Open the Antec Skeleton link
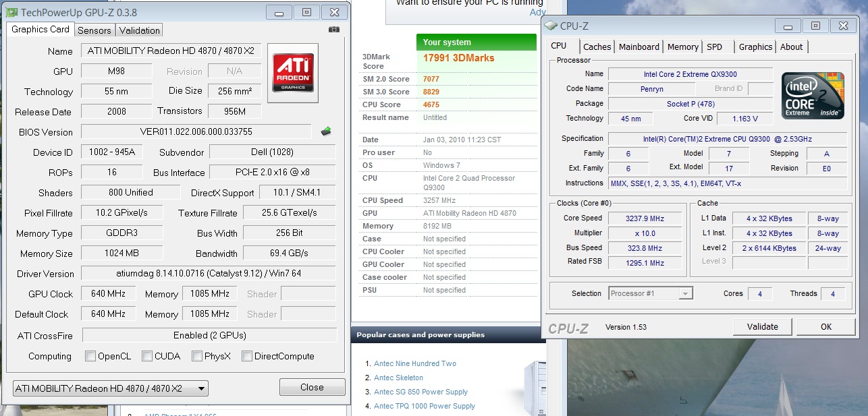This screenshot has width=868, height=416. pyautogui.click(x=398, y=378)
